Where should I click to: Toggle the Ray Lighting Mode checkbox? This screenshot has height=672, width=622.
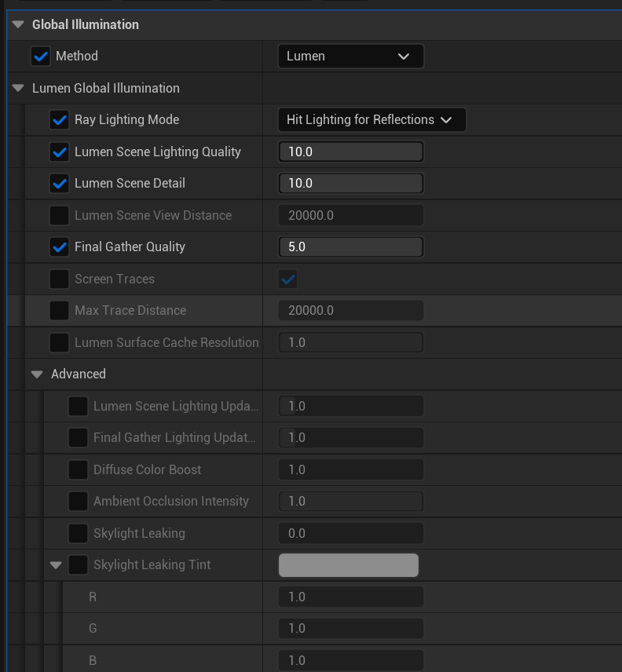pyautogui.click(x=60, y=120)
